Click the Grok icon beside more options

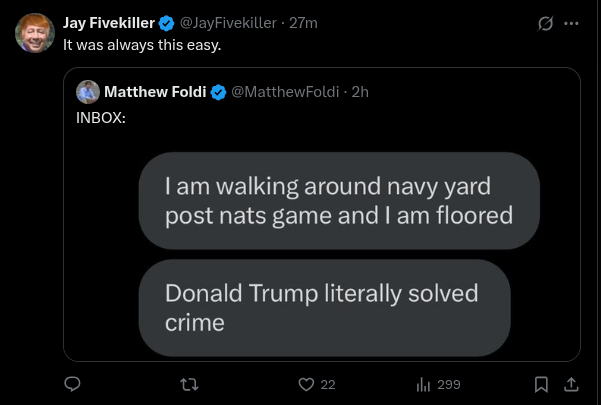(545, 24)
